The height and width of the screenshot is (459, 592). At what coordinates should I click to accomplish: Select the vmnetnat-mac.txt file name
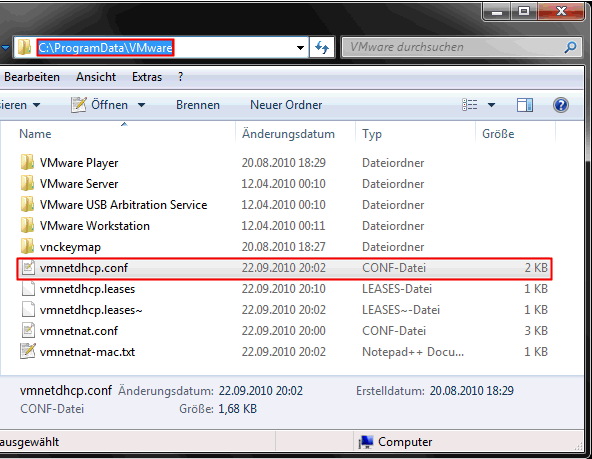pyautogui.click(x=87, y=352)
